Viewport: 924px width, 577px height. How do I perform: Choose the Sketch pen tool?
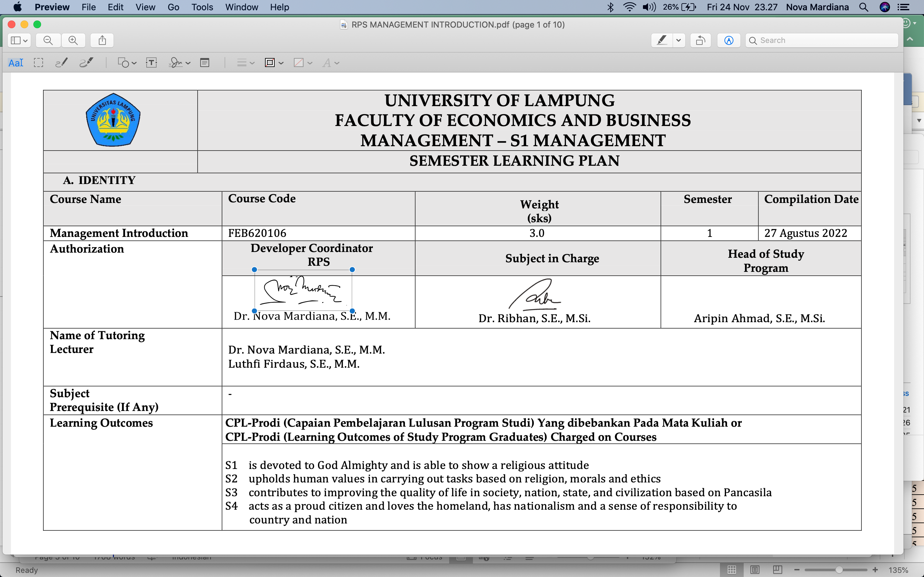tap(62, 63)
